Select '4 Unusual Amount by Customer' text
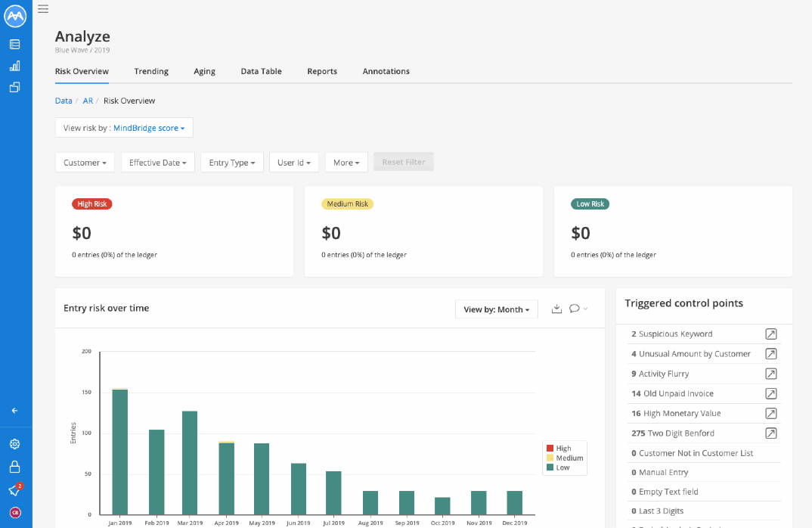The width and height of the screenshot is (812, 528). pos(691,354)
